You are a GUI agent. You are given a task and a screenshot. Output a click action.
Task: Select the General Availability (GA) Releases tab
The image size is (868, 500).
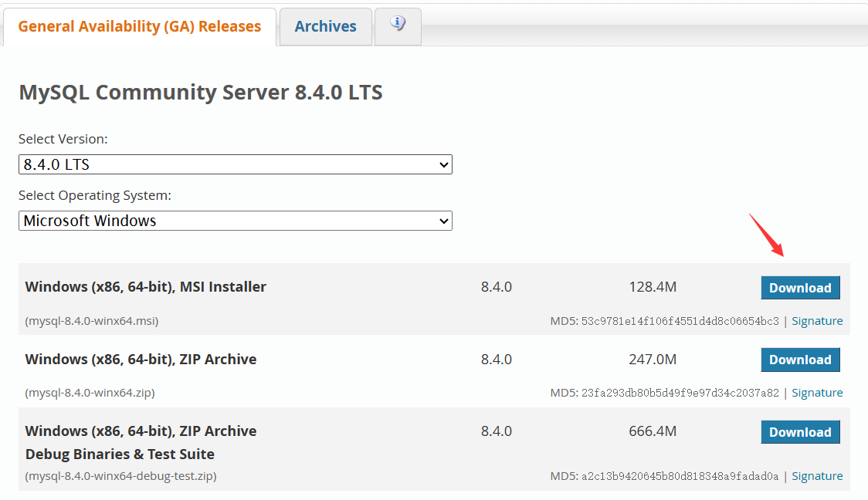click(140, 26)
